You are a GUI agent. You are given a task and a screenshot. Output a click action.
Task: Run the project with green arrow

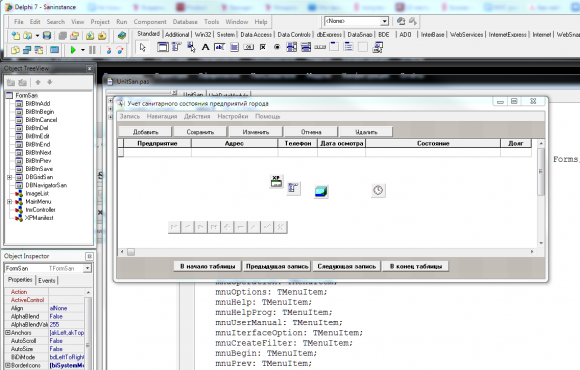(x=73, y=50)
